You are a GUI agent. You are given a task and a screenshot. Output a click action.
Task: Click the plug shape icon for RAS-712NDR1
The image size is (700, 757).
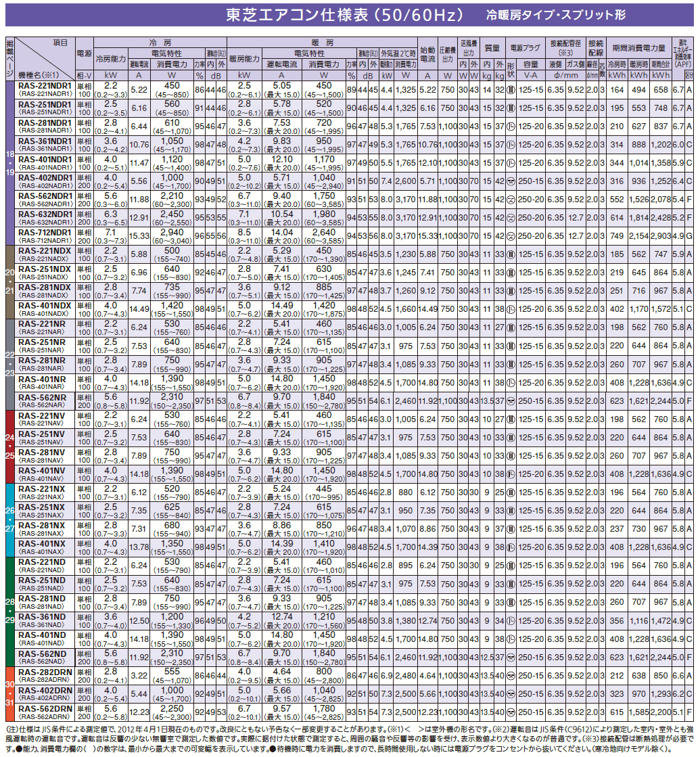[x=511, y=236]
